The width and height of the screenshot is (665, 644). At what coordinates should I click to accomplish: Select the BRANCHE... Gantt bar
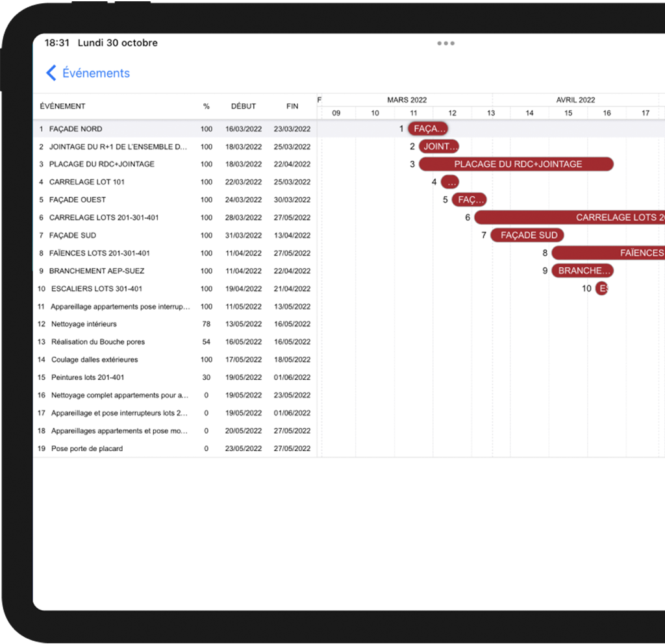coord(583,271)
